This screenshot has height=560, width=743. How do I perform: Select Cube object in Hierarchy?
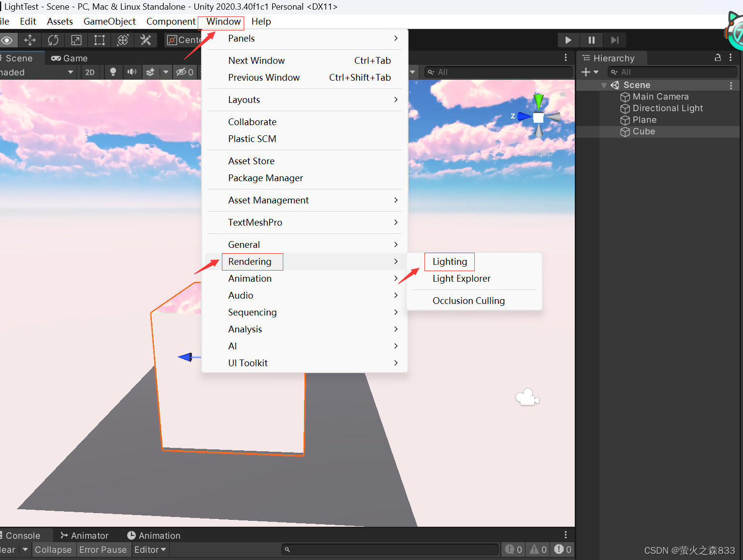click(x=644, y=131)
